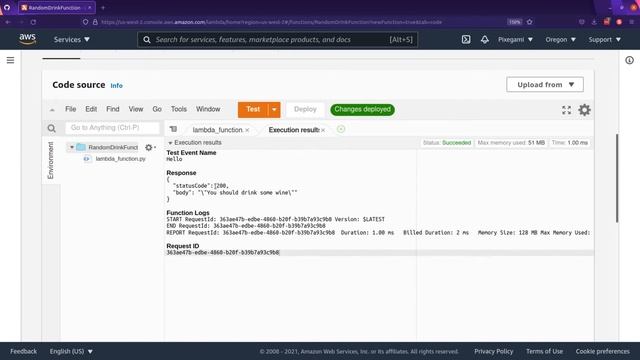Open AWS CloudShell icon
The image size is (640, 360).
(x=466, y=40)
